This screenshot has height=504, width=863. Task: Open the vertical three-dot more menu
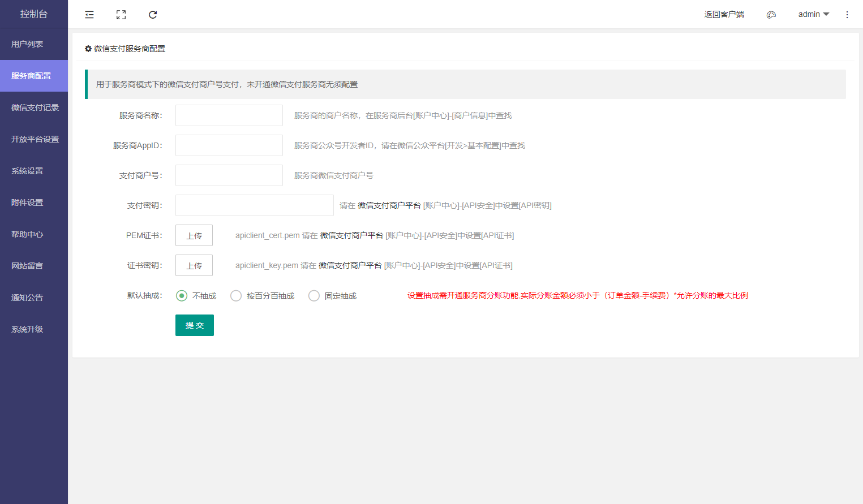point(847,15)
